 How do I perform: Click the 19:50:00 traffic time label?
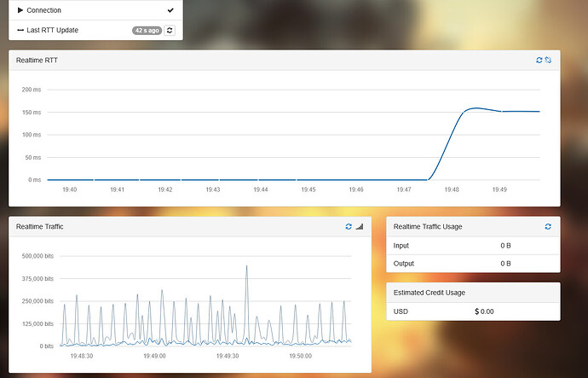[x=300, y=356]
